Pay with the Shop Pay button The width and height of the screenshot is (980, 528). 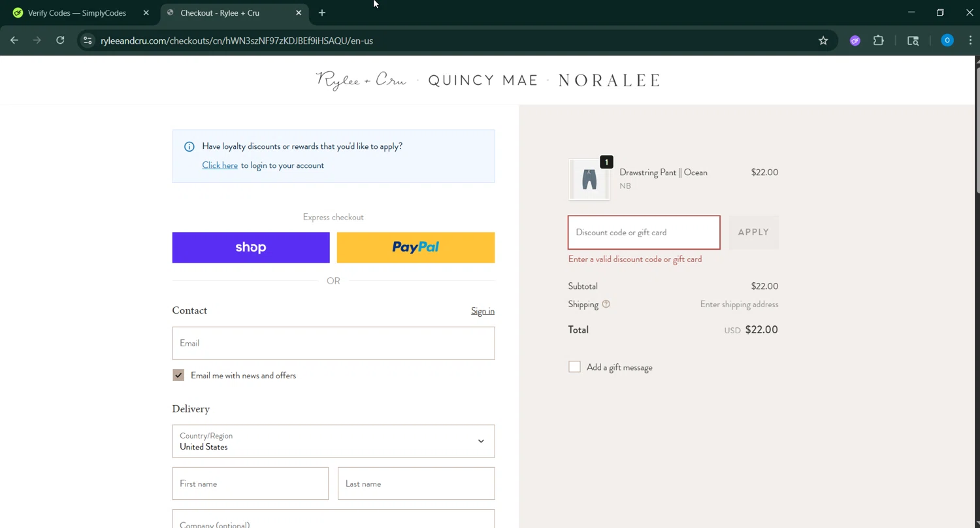(251, 247)
